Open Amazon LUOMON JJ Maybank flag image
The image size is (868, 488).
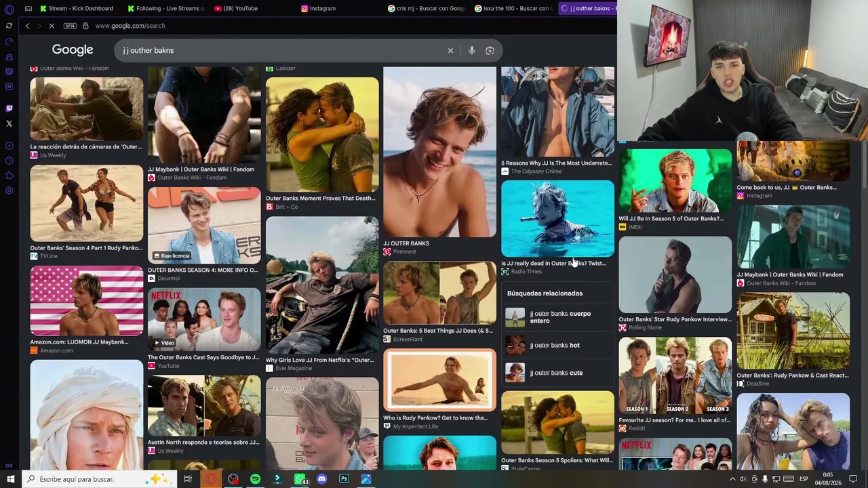86,301
